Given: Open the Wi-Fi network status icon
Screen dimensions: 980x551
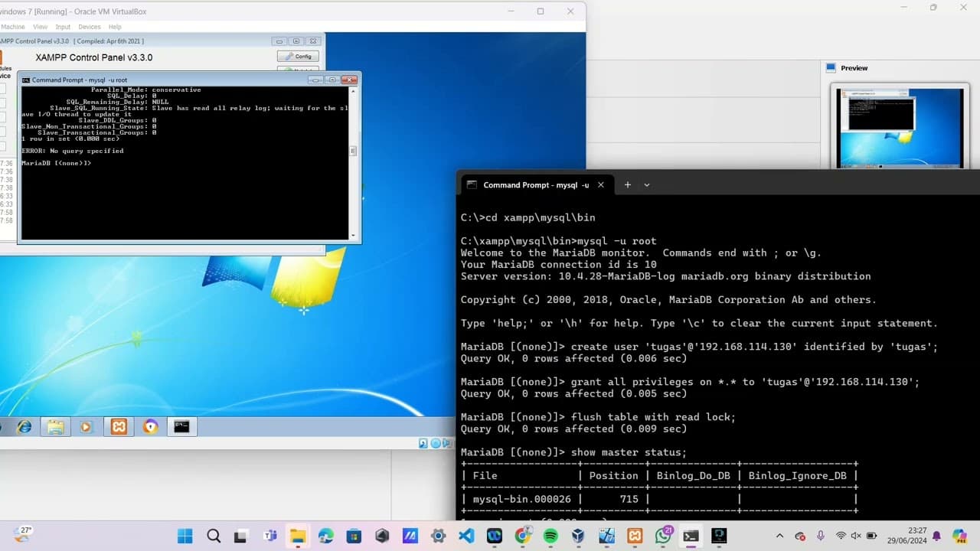Looking at the screenshot, I should click(x=841, y=536).
